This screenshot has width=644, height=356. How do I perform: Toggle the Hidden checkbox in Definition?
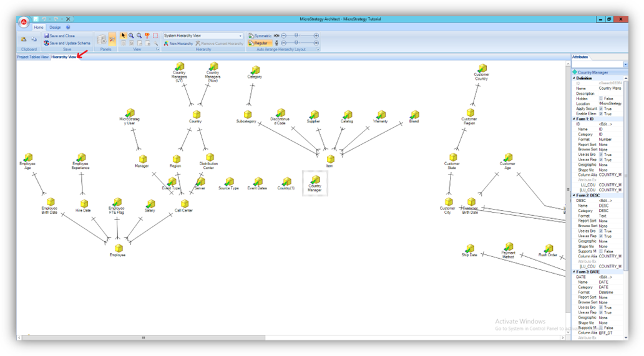[x=601, y=99]
